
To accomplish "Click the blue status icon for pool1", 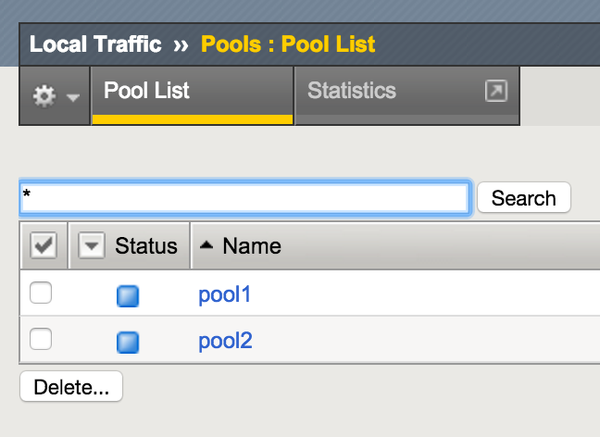I will 128,295.
